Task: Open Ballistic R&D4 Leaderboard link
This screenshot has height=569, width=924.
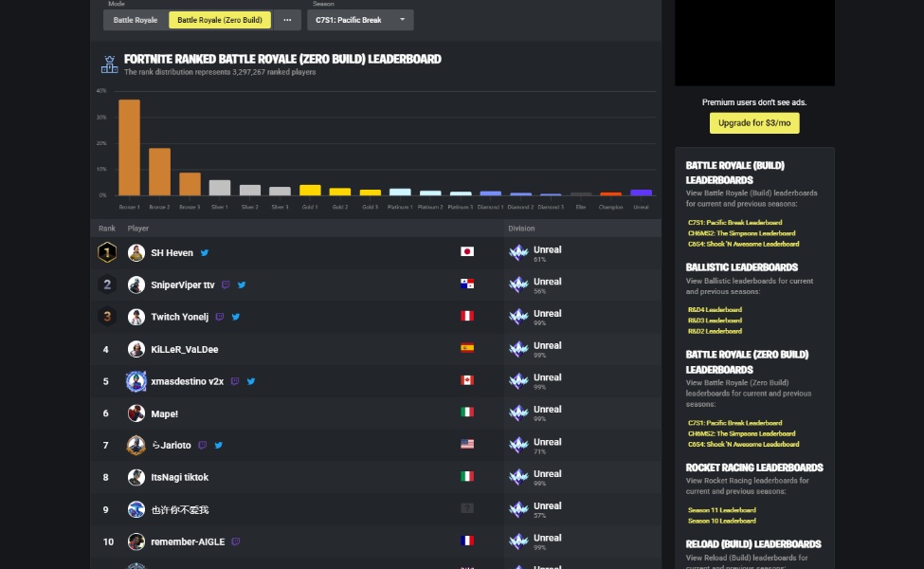Action: coord(715,309)
